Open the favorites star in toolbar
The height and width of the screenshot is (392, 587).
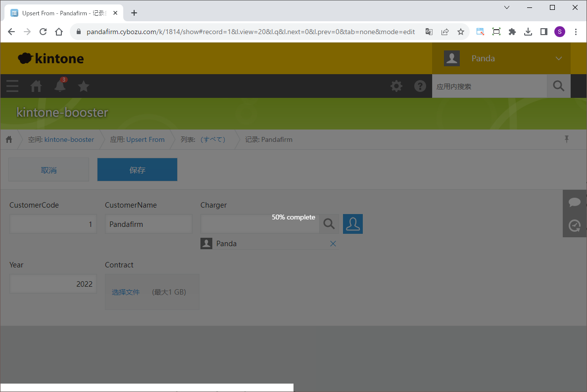pos(84,86)
